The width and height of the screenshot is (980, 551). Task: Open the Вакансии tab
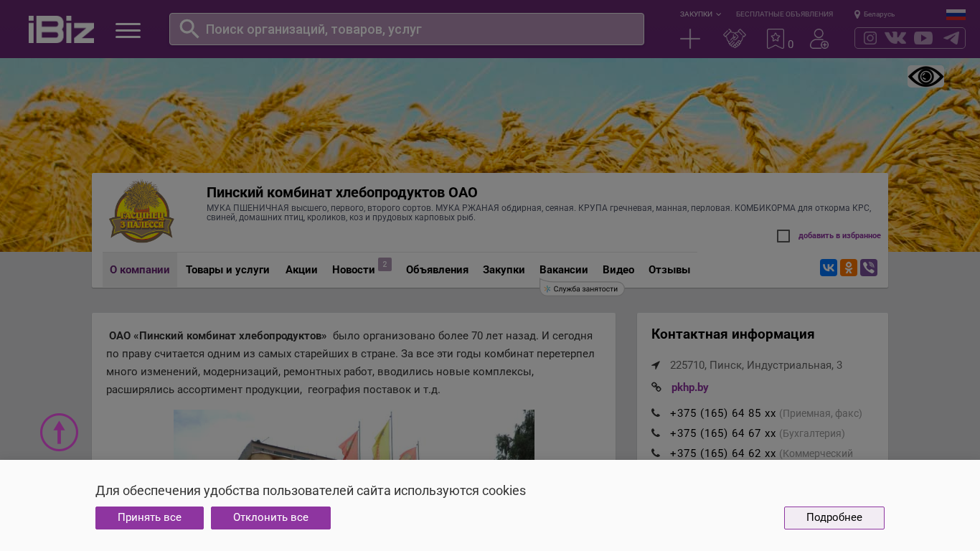(x=564, y=270)
